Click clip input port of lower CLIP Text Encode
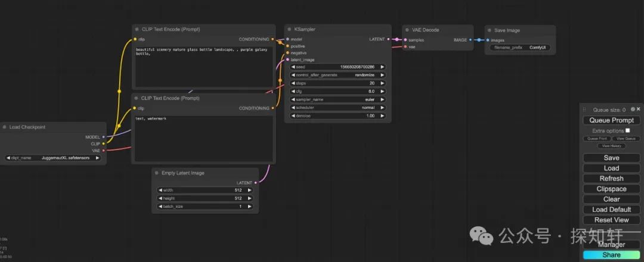This screenshot has width=644, height=262. coord(134,108)
